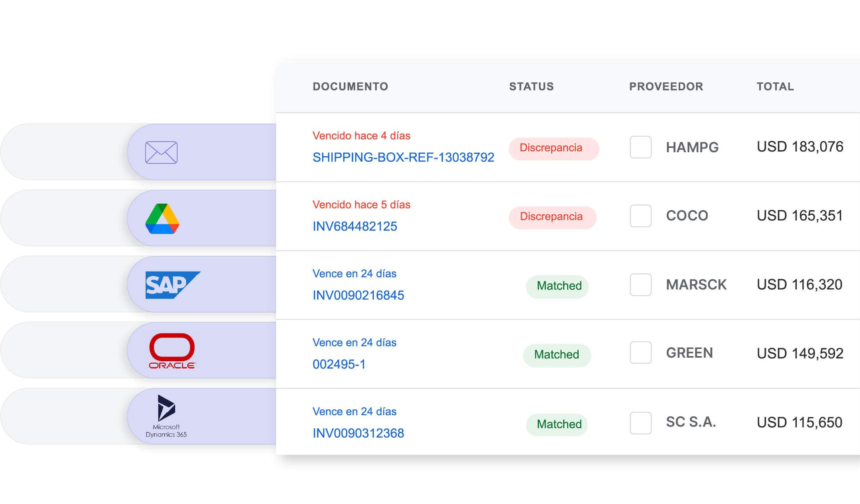Click the TOTAL column header

pos(775,86)
